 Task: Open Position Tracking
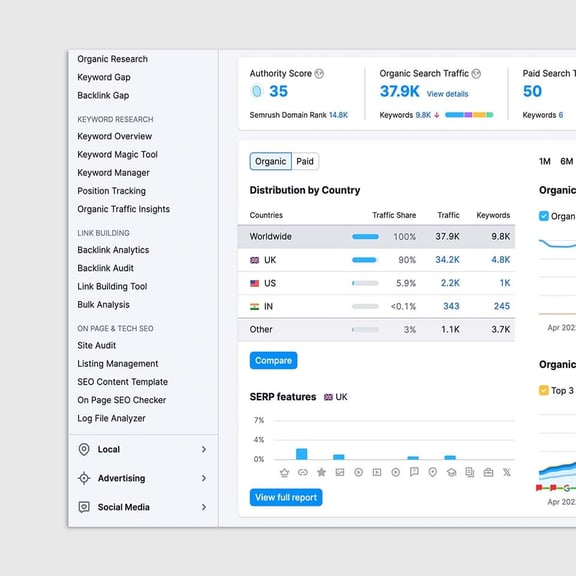tap(111, 191)
